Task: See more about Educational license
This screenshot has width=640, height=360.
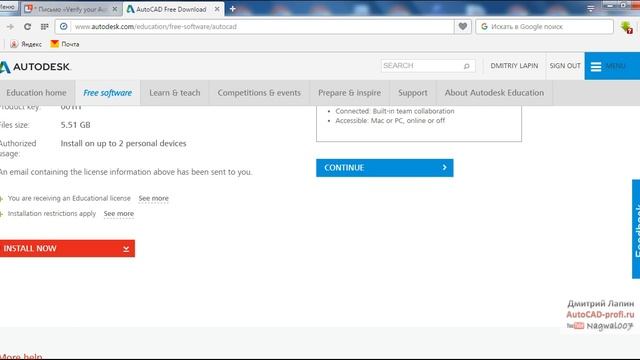Action: [153, 198]
